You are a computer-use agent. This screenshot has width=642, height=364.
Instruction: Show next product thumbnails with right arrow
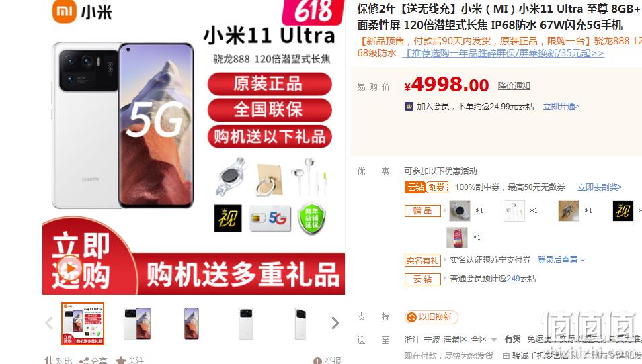(335, 323)
